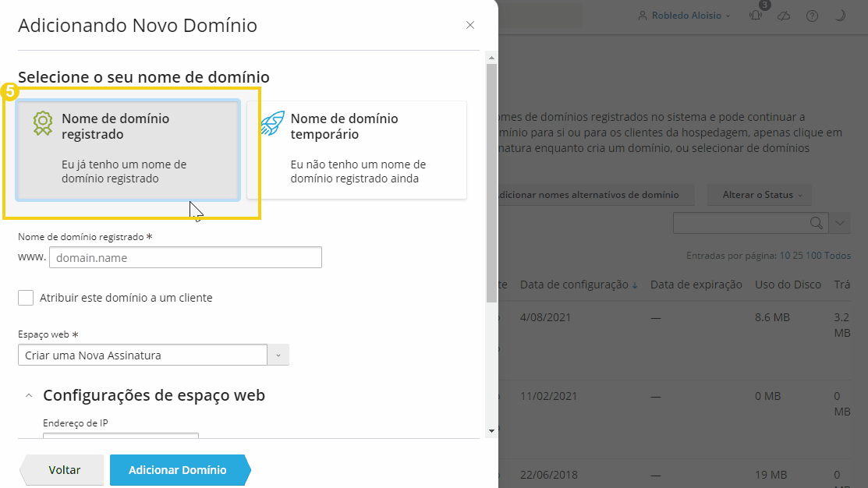Click the Espaço web dropdown arrow
Viewport: 868px width, 488px height.
(x=278, y=355)
